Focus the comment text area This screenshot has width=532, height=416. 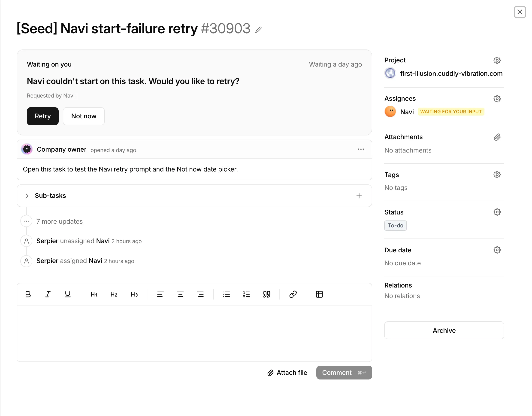click(194, 333)
